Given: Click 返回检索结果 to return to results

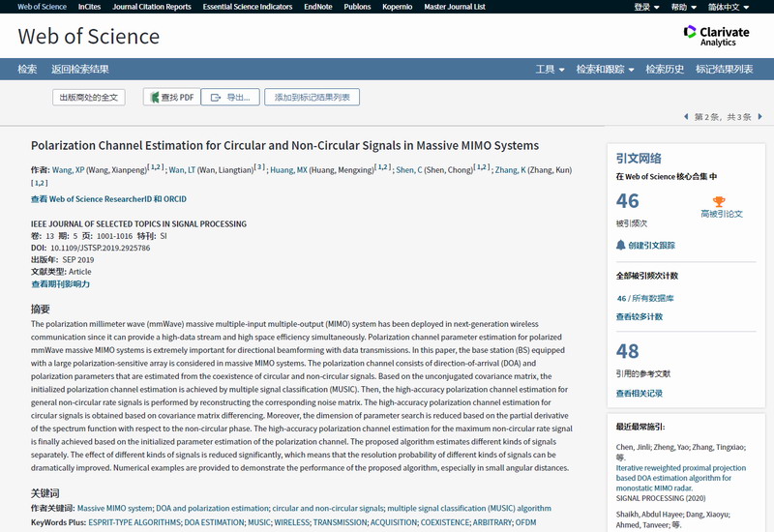Looking at the screenshot, I should (x=80, y=70).
